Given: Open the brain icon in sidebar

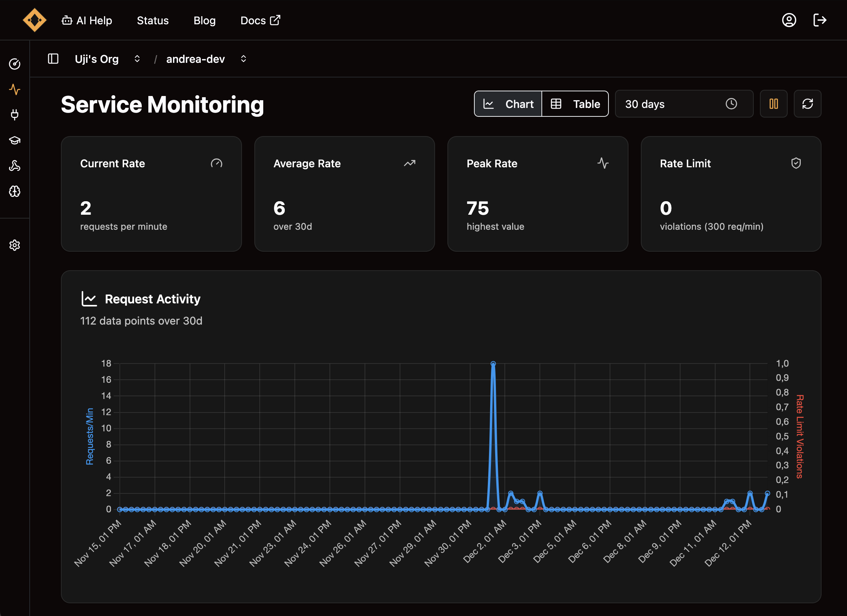Looking at the screenshot, I should 15,191.
